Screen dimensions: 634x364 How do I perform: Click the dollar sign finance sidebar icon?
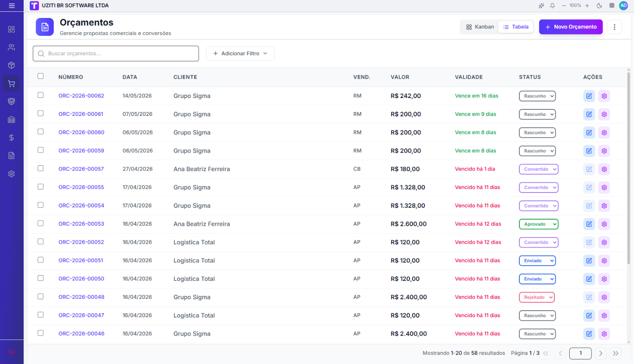11,137
